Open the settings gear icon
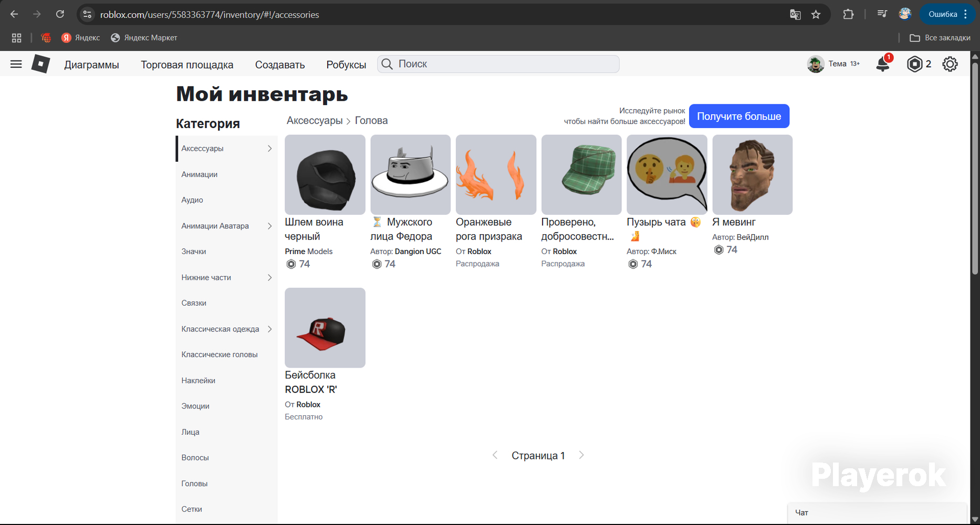The width and height of the screenshot is (980, 525). click(x=950, y=64)
